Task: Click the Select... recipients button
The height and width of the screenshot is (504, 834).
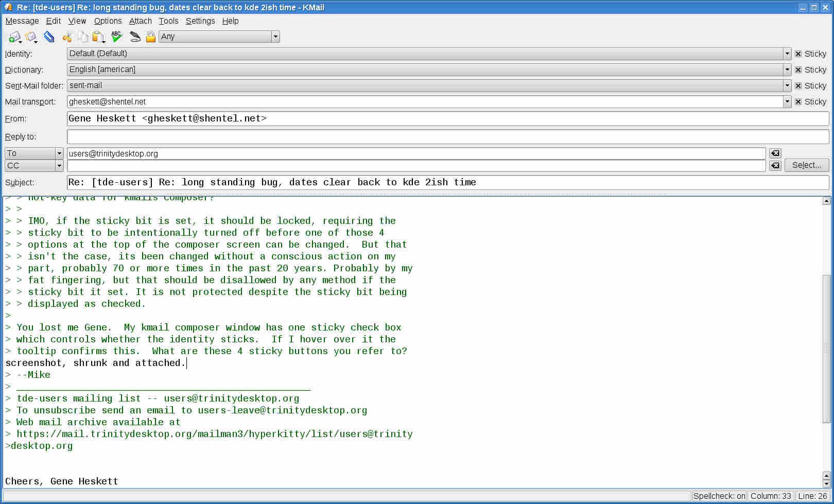Action: (806, 165)
